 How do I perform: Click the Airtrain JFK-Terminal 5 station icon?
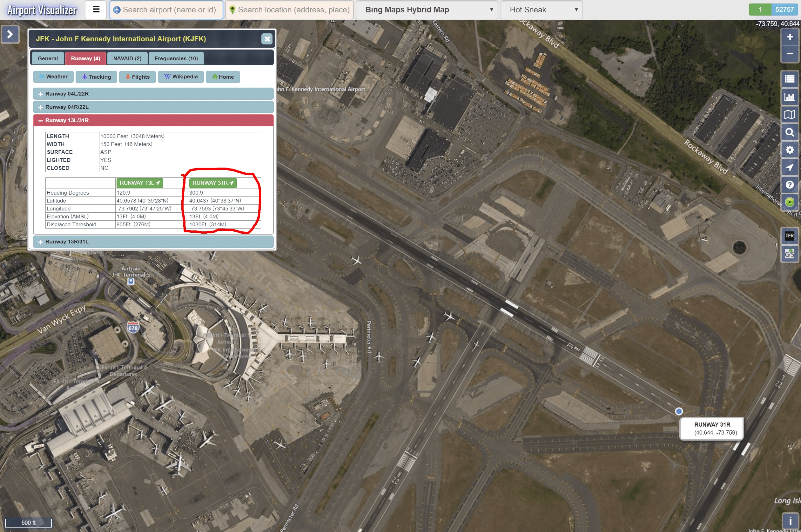click(131, 281)
